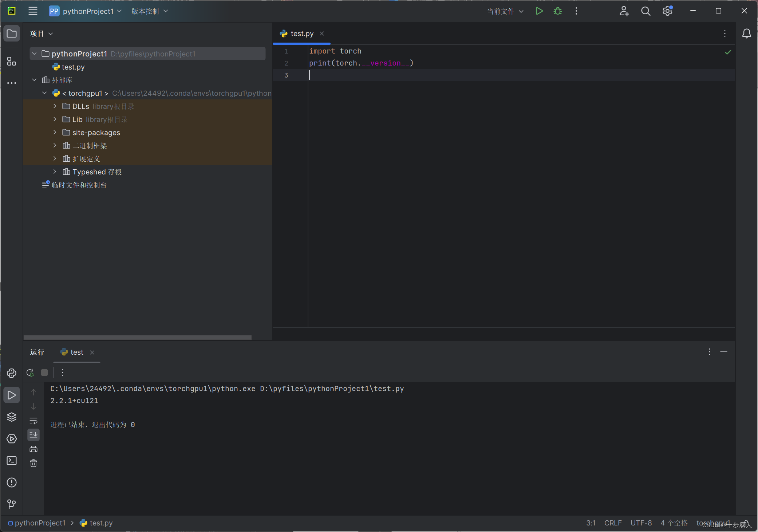758x532 pixels.
Task: Click the Stop process button
Action: (45, 373)
